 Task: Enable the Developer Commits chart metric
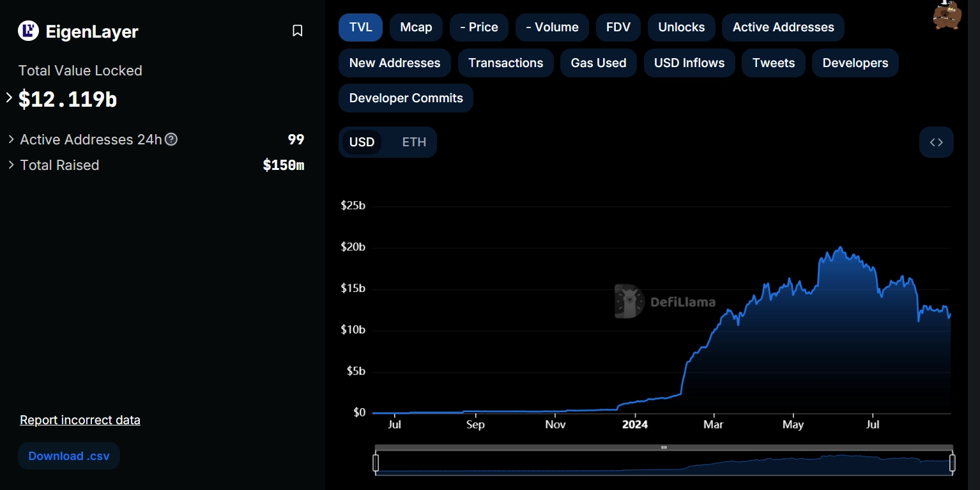pos(406,98)
